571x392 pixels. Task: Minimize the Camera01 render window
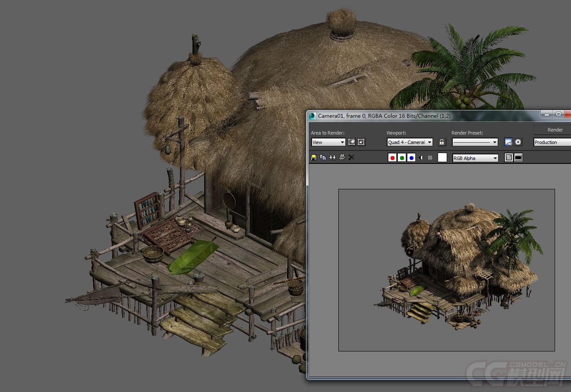(x=547, y=114)
